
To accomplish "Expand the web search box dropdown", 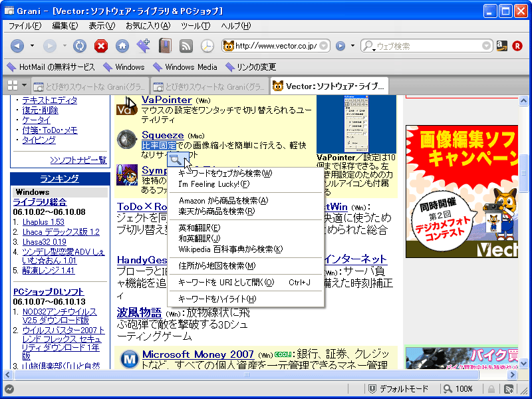I will click(x=486, y=45).
